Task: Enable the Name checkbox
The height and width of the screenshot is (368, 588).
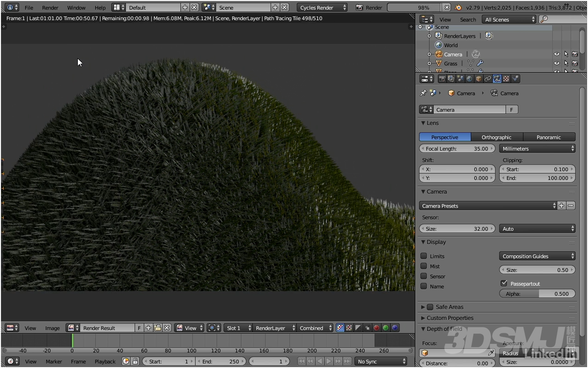Action: (424, 286)
